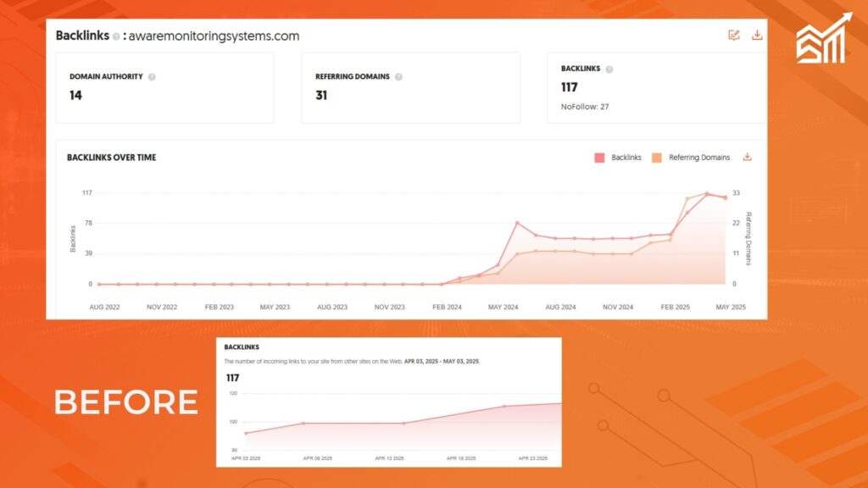Click the APR 08 2025 data point

pos(304,424)
